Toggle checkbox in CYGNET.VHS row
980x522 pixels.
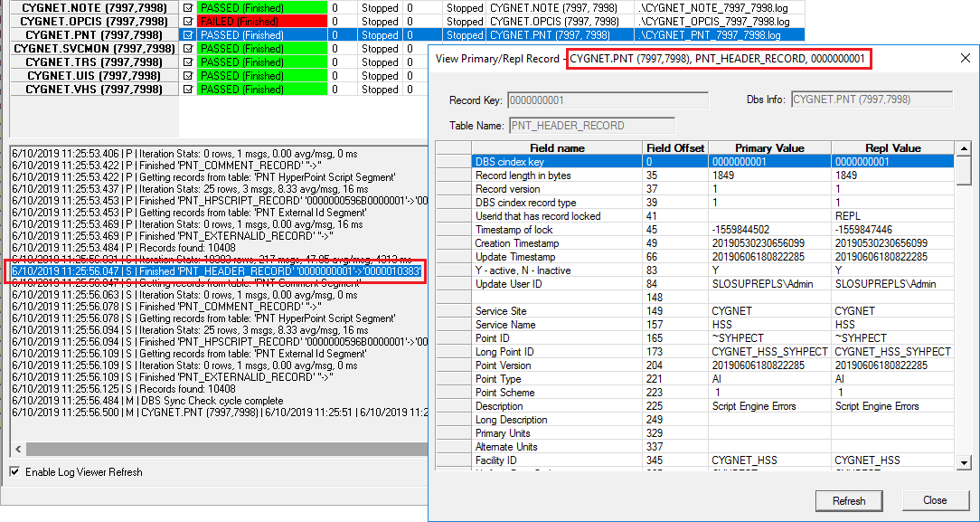click(188, 90)
